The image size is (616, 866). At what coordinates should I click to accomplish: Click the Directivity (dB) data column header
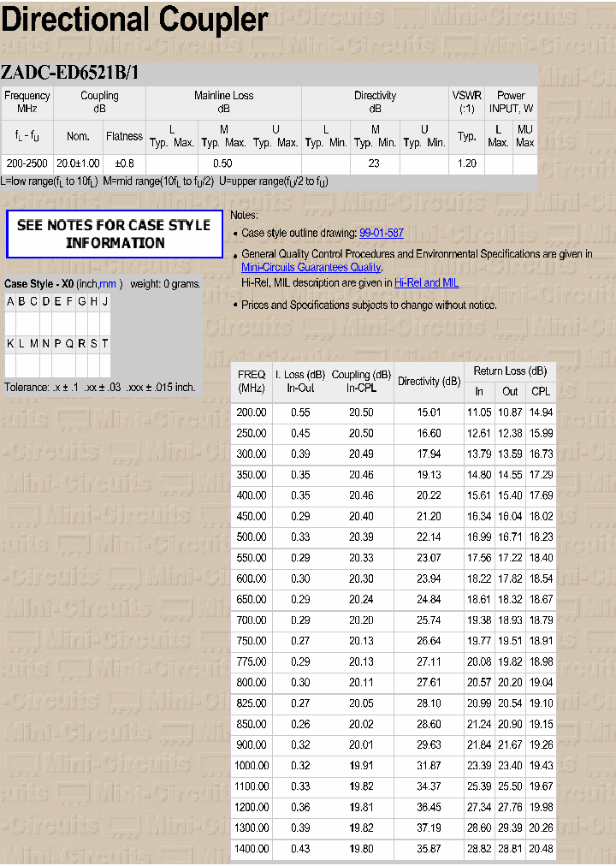pos(429,381)
